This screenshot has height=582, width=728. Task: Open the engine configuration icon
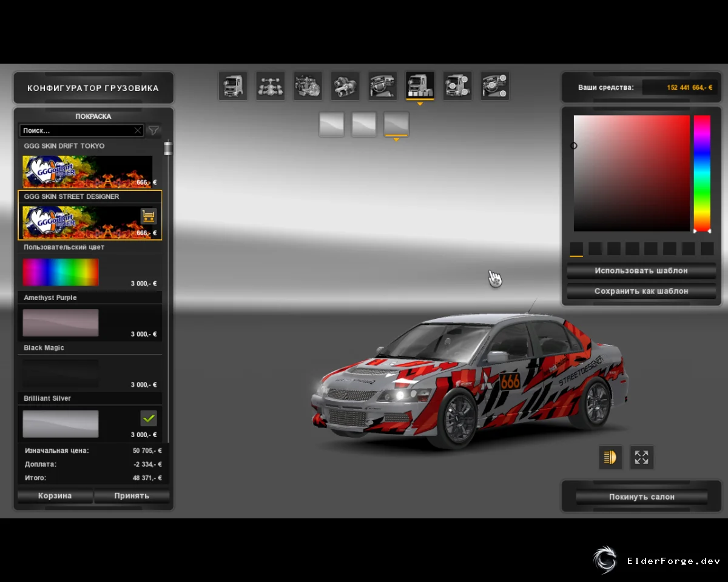[x=308, y=85]
